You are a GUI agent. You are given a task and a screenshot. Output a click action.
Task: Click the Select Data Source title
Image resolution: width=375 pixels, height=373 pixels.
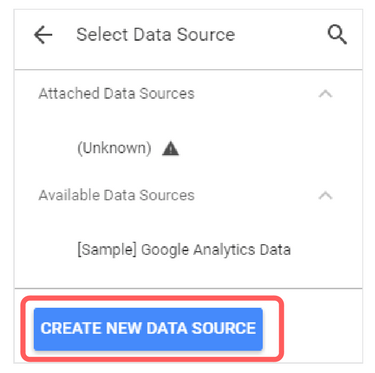156,35
